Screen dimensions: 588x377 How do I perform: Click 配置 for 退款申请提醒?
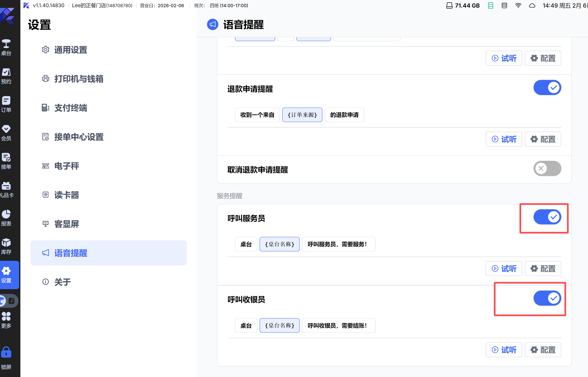pyautogui.click(x=543, y=139)
